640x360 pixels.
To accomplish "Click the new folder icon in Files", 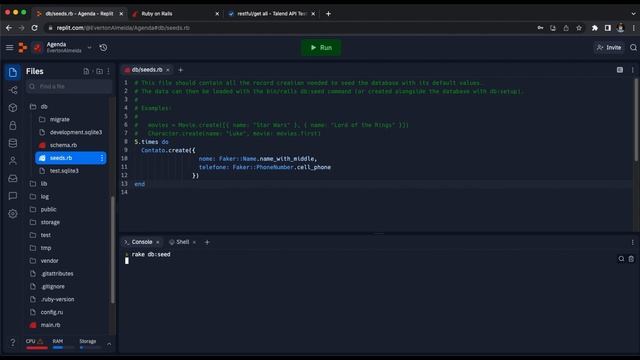I will [x=99, y=71].
